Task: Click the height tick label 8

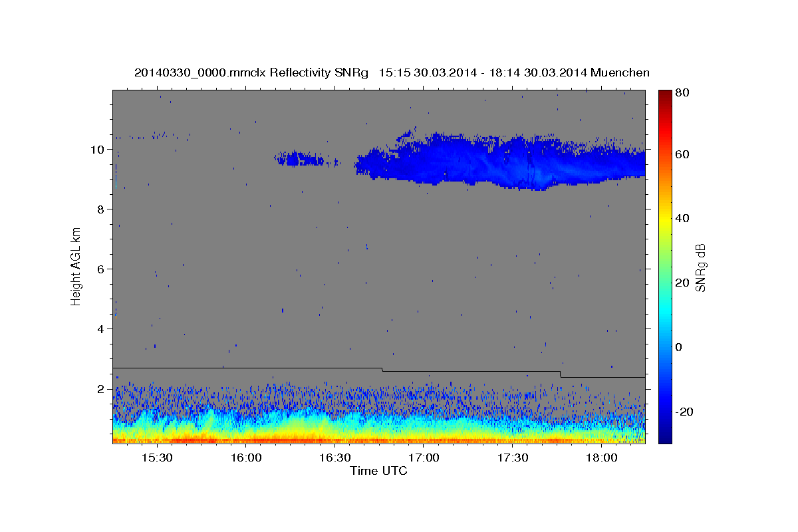Action: tap(101, 209)
